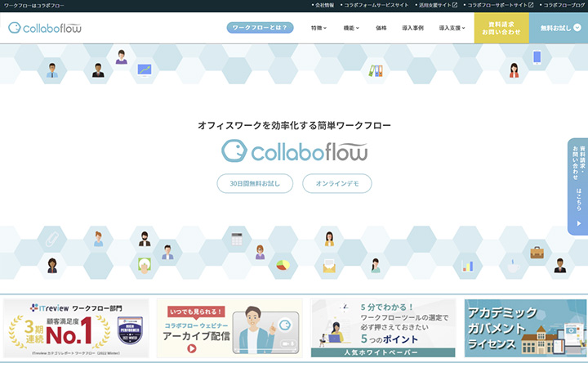The image size is (588, 368).
Task: Click the large collaboflow hero logo
Action: point(294,151)
